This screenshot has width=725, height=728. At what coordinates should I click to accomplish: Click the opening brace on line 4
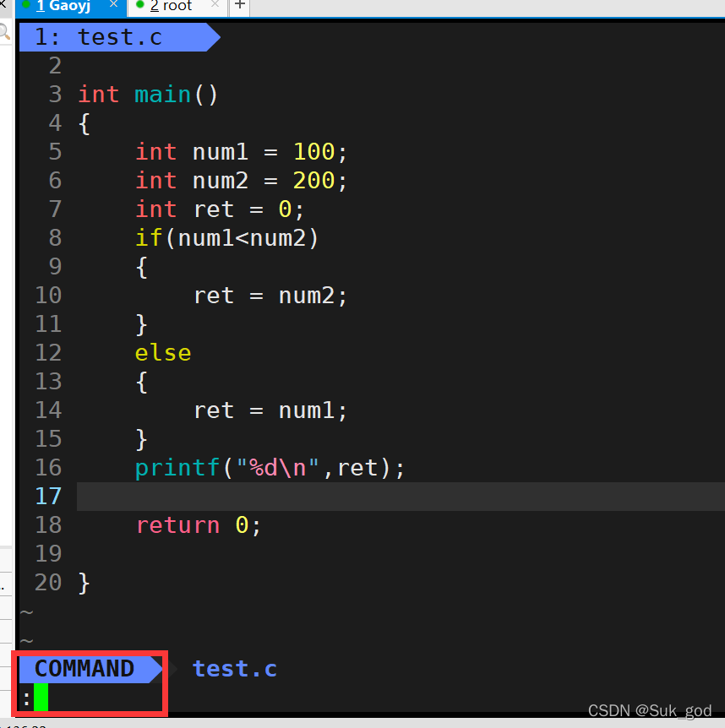point(84,124)
